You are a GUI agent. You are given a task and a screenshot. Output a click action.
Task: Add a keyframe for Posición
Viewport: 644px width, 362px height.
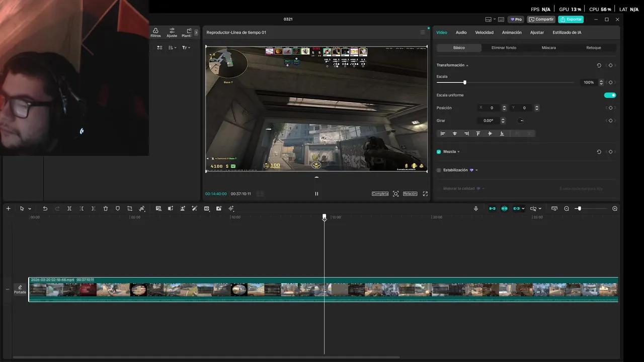(611, 108)
